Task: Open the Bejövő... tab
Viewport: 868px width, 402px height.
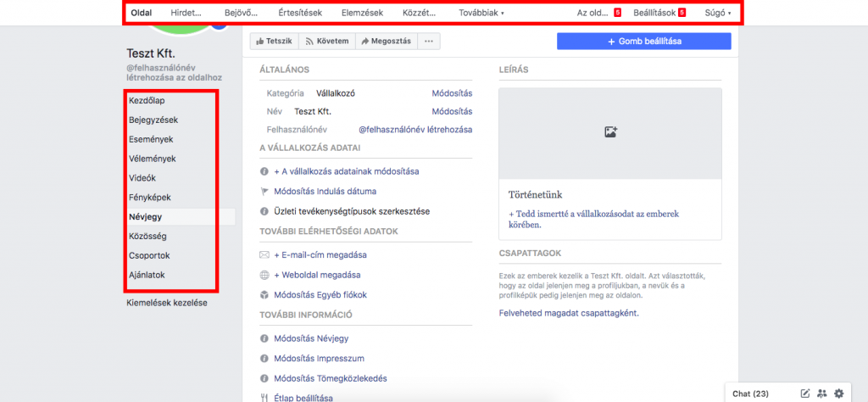Action: [241, 13]
